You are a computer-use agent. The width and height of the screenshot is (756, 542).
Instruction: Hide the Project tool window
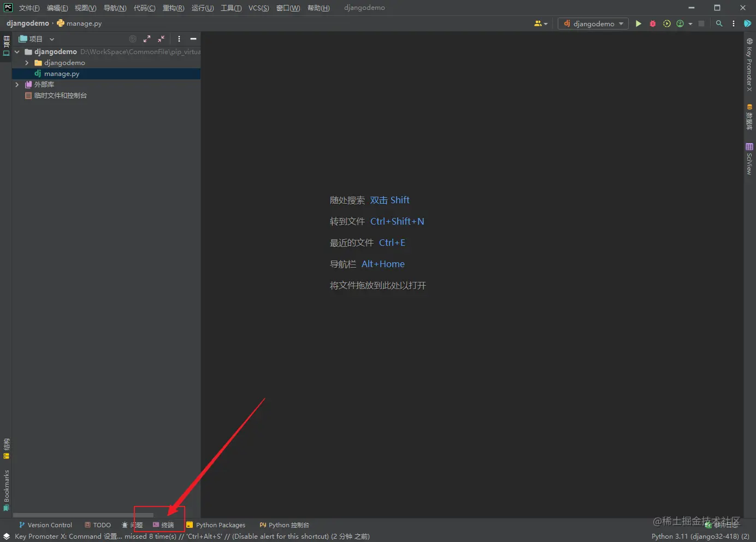point(193,39)
